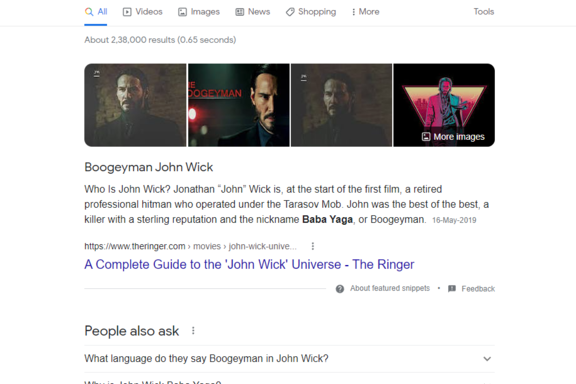
Task: Expand 'What language do they say Boogeyman' question
Action: click(x=289, y=359)
